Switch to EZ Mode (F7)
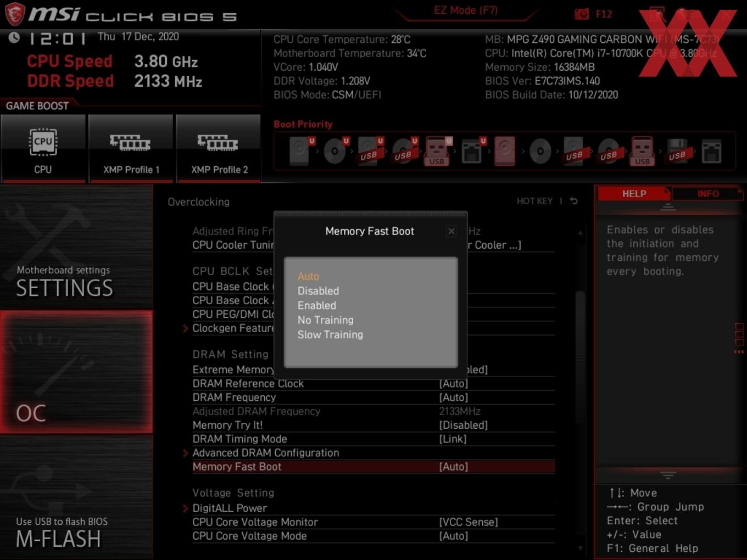This screenshot has width=747, height=560. tap(466, 10)
